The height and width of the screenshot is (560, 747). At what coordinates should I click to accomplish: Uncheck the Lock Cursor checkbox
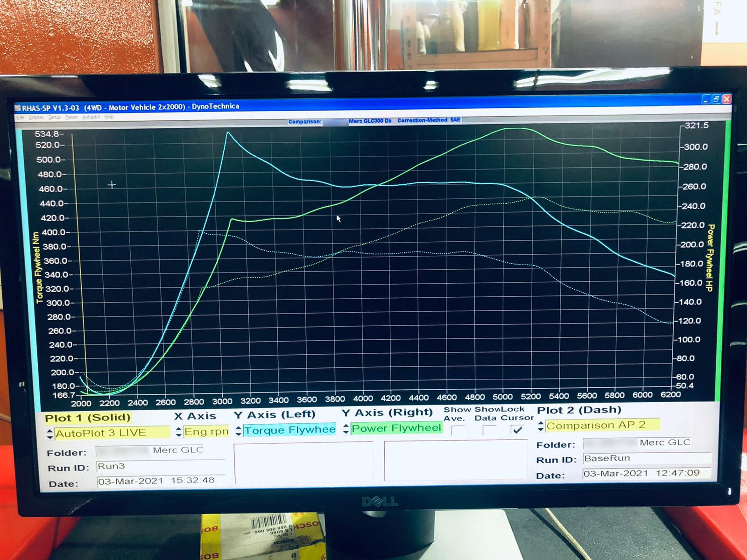(517, 430)
